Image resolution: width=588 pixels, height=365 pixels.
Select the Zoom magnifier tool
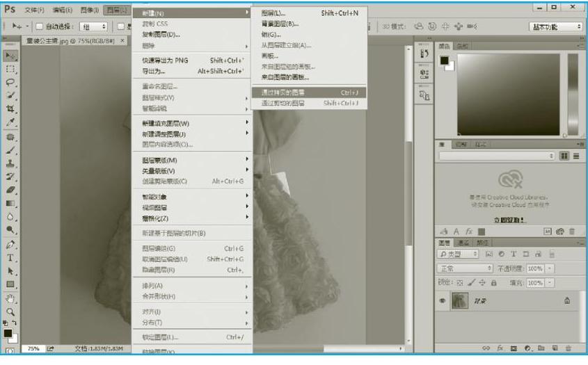[x=10, y=311]
